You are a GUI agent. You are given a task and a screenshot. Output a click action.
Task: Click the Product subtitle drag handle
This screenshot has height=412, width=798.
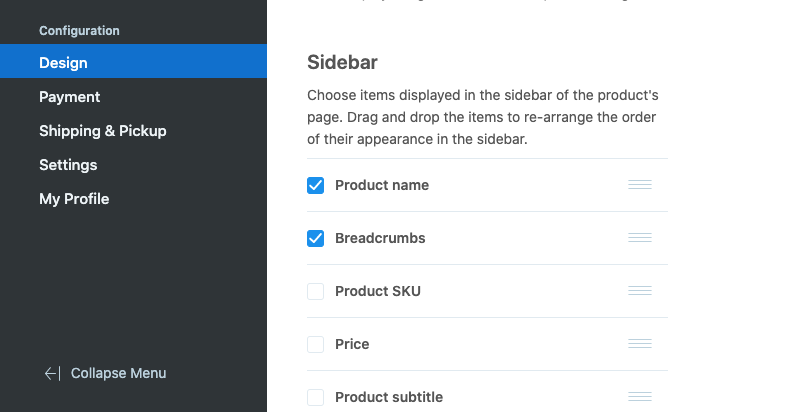click(x=640, y=396)
